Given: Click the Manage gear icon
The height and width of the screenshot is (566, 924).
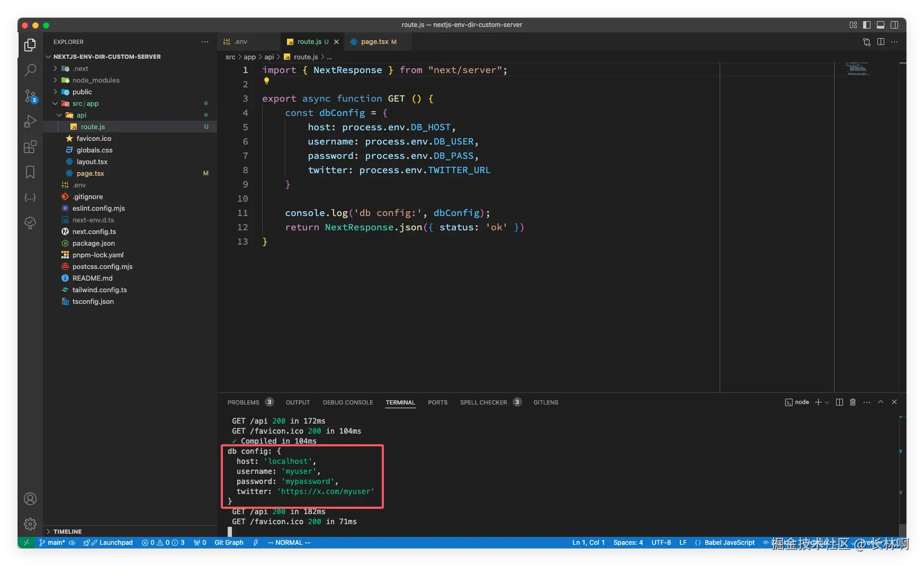Looking at the screenshot, I should pyautogui.click(x=30, y=524).
